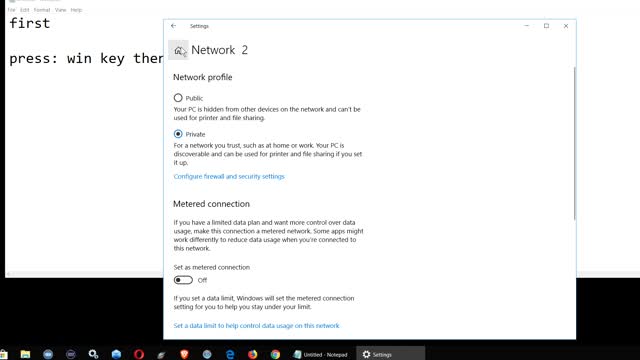Open the Help menu in Notepad
This screenshot has height=360, width=640.
pyautogui.click(x=76, y=10)
